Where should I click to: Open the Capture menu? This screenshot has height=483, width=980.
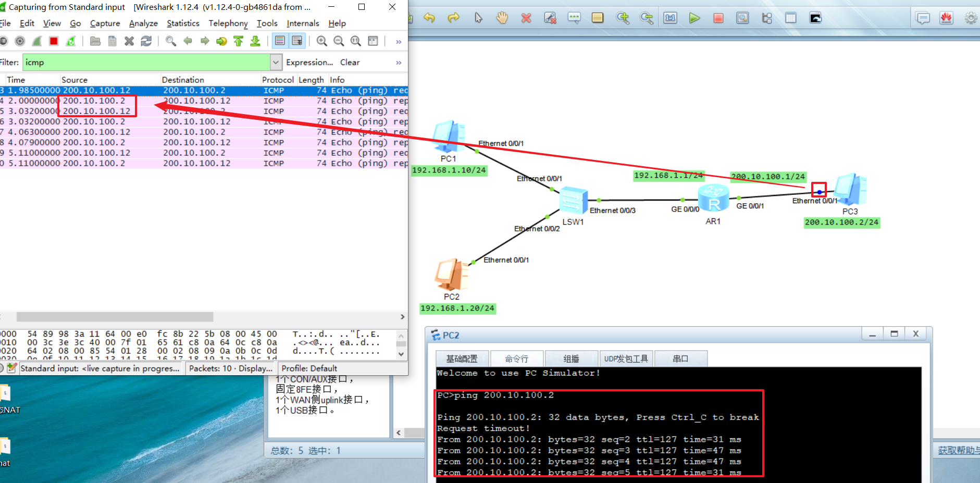[105, 23]
